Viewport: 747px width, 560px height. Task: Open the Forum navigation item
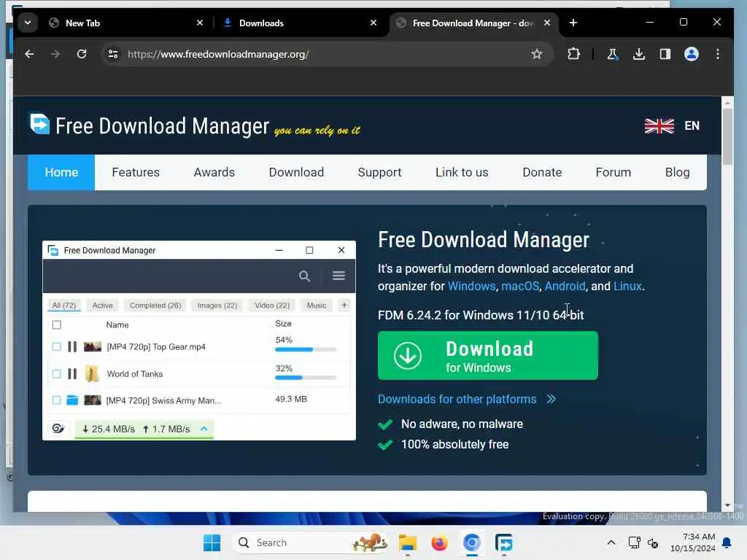point(613,172)
